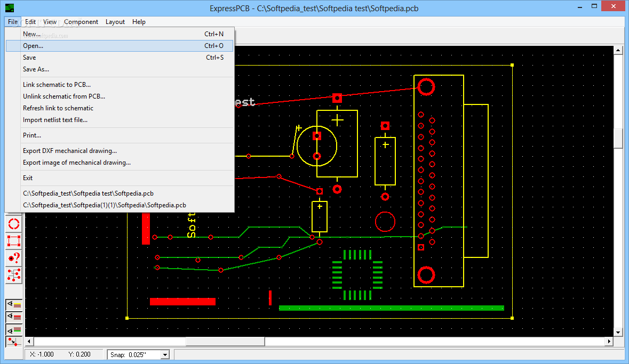This screenshot has height=364, width=629.
Task: Click vertical scrollbar down arrow
Action: (x=618, y=332)
